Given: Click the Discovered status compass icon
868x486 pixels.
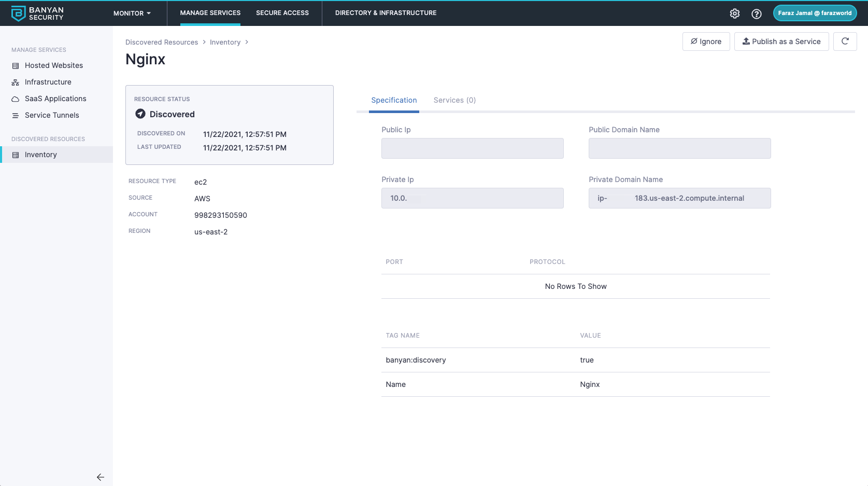Looking at the screenshot, I should click(x=140, y=114).
